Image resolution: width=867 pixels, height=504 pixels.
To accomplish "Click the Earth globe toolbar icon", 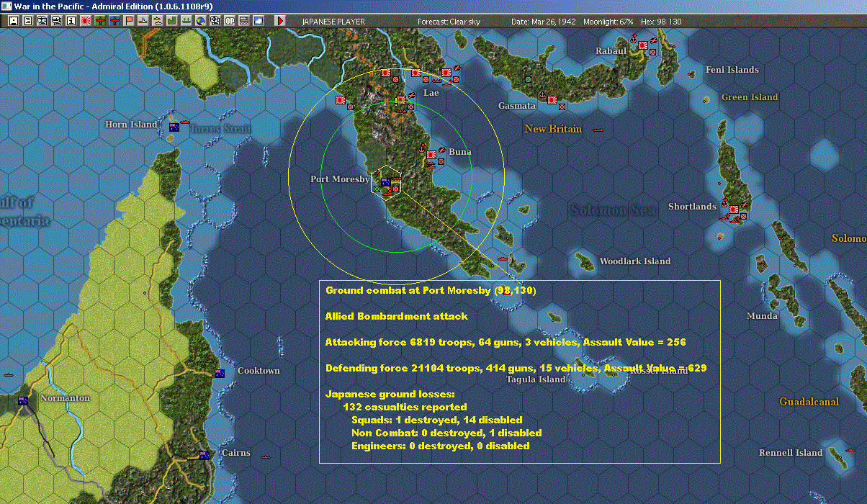I will point(200,21).
